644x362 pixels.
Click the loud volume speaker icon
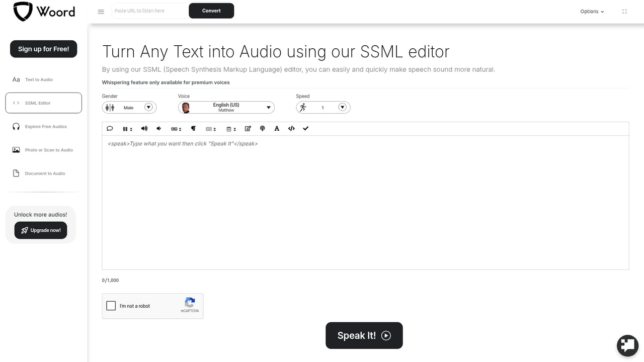point(144,129)
